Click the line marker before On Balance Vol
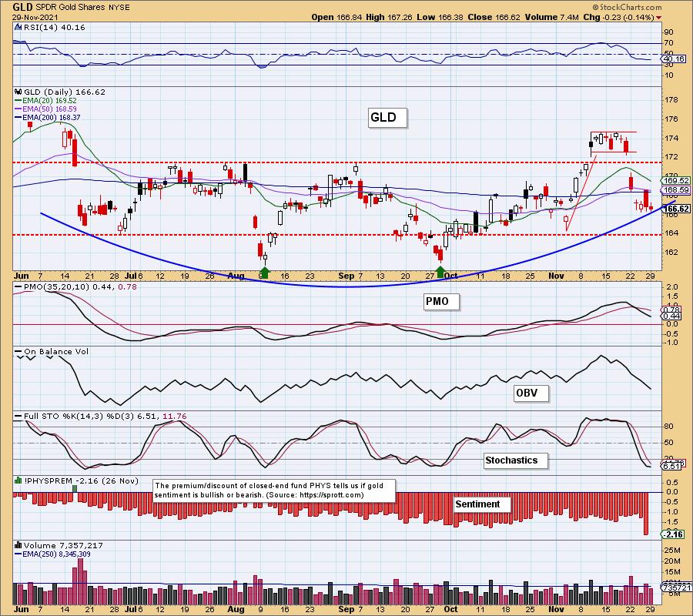The width and height of the screenshot is (693, 616). pos(18,352)
